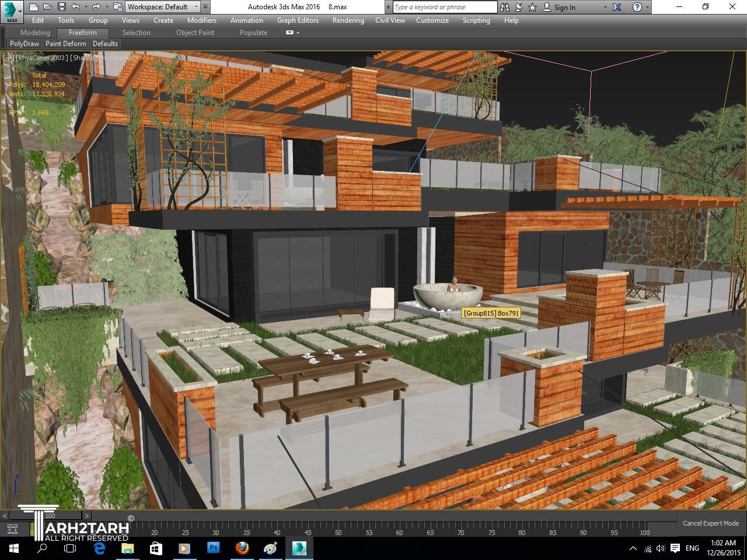The image size is (747, 560).
Task: Click the binoculars search icon
Action: click(x=505, y=7)
